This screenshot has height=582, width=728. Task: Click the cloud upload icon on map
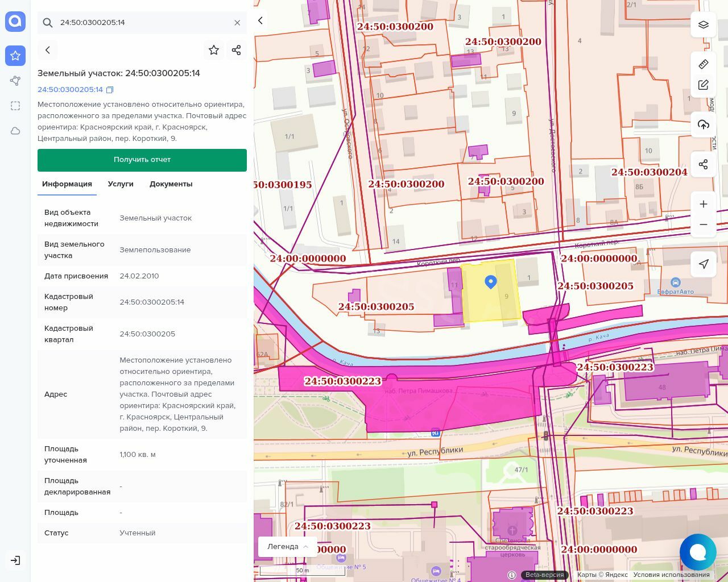704,124
